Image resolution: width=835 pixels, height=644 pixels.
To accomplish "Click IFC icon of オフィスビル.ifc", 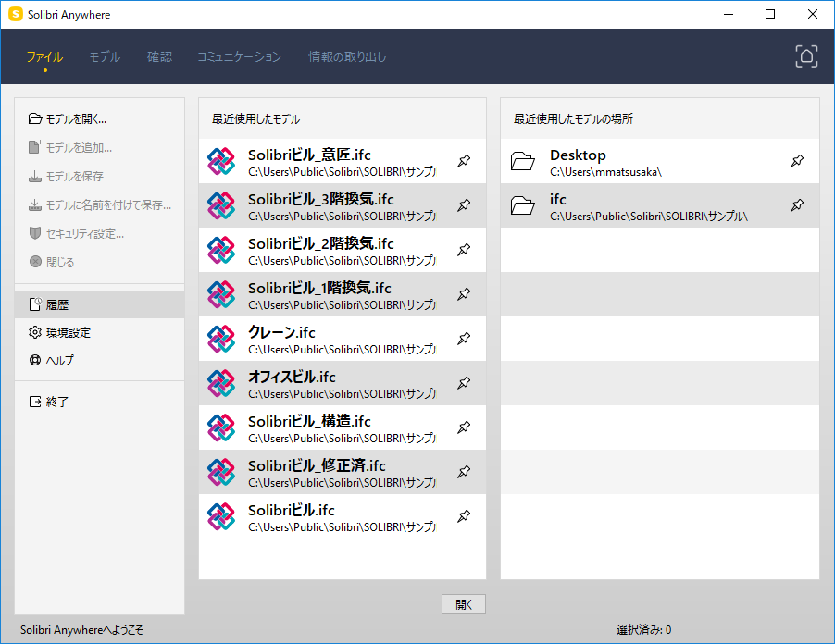I will (221, 383).
